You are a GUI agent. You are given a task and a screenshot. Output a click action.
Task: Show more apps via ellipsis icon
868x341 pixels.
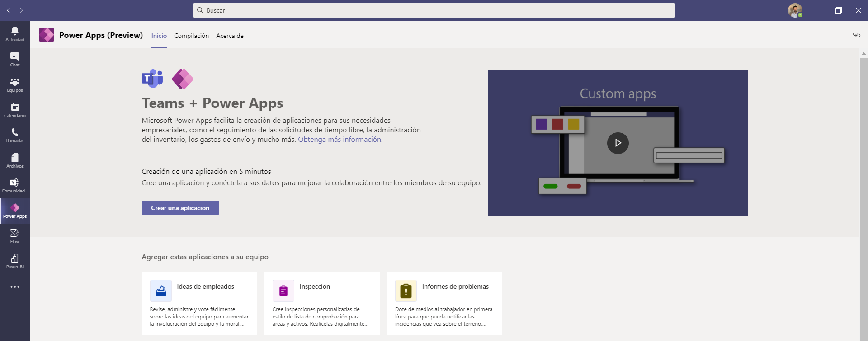pyautogui.click(x=15, y=287)
